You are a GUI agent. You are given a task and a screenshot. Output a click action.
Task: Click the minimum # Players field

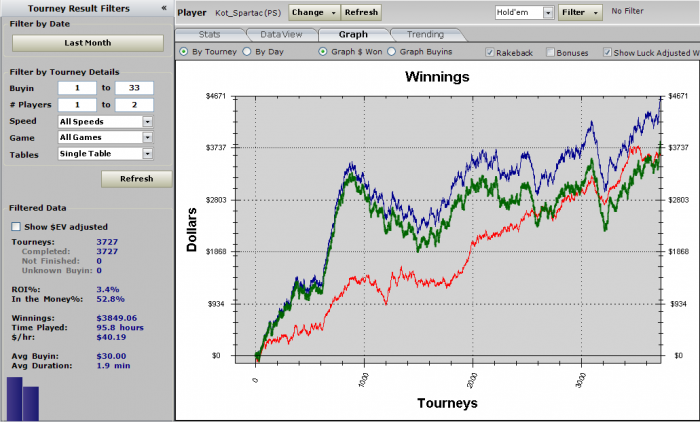[77, 105]
